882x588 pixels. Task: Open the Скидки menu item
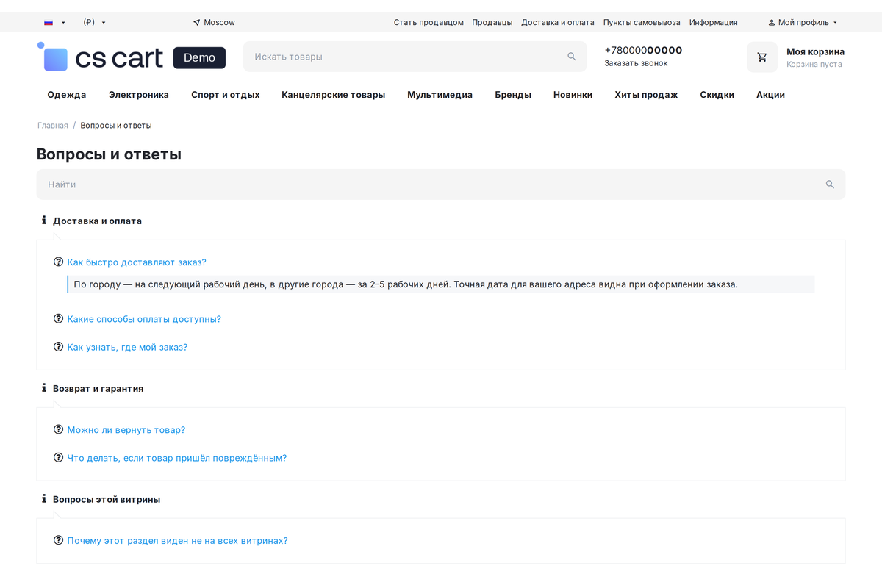[x=717, y=95]
